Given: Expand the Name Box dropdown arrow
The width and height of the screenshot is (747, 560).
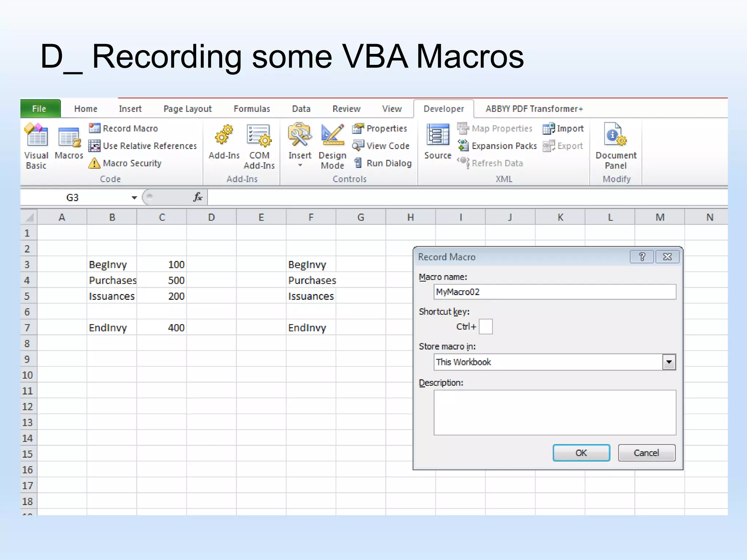Looking at the screenshot, I should pyautogui.click(x=134, y=198).
